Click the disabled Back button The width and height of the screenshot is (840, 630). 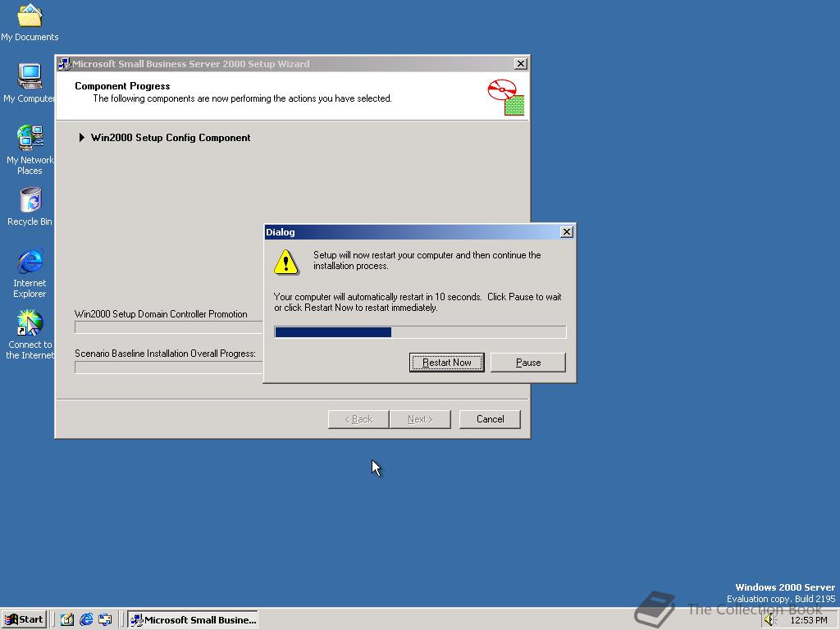[x=358, y=419]
